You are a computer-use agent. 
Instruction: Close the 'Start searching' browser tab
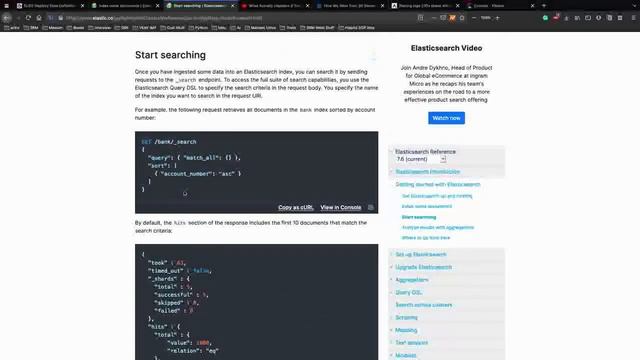point(233,6)
